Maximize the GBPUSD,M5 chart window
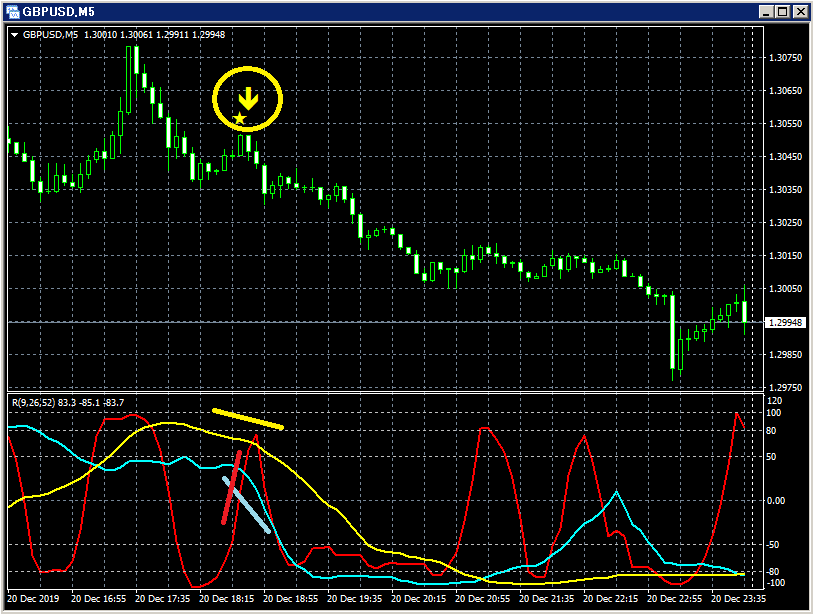The image size is (813, 614). [783, 11]
